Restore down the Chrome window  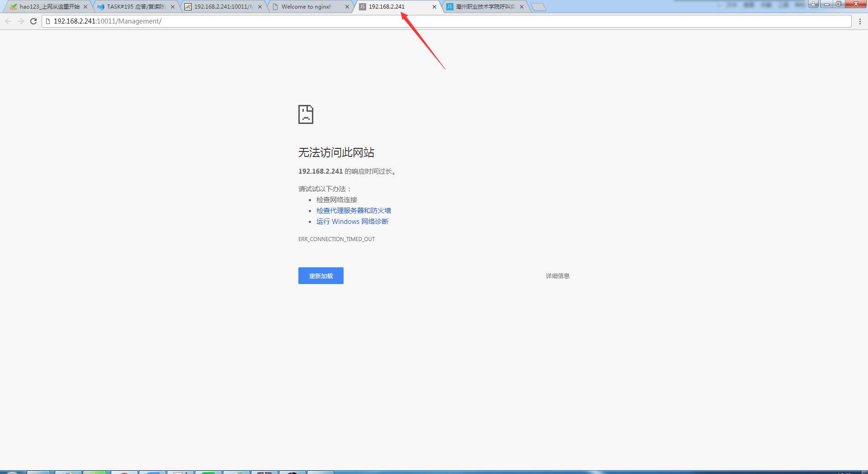838,4
